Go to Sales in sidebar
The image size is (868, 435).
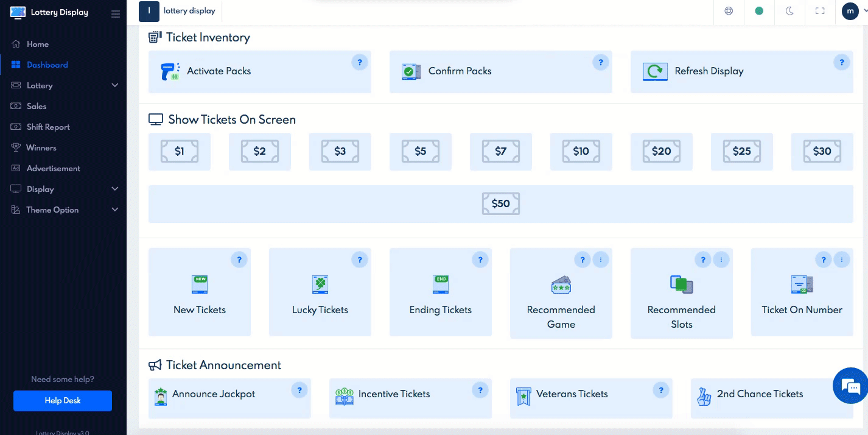click(x=37, y=106)
